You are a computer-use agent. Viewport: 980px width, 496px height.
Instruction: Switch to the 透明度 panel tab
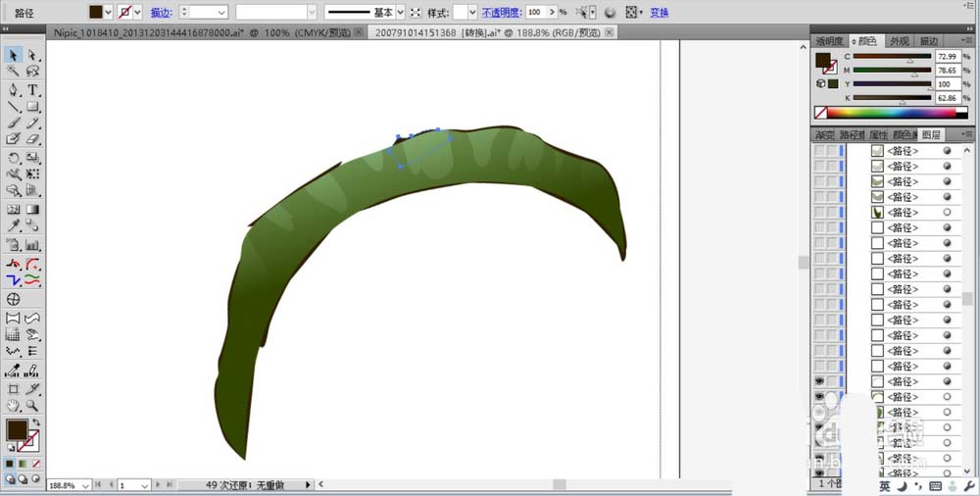pos(829,41)
